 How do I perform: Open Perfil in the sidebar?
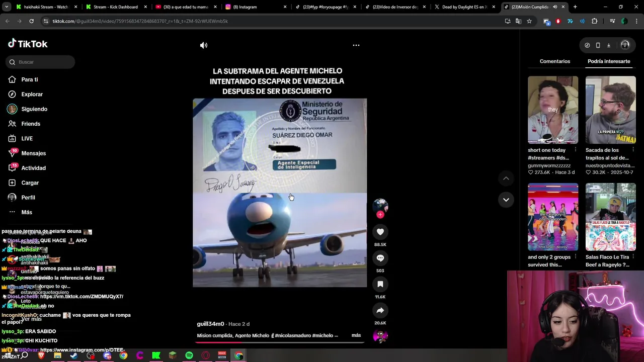click(x=28, y=198)
